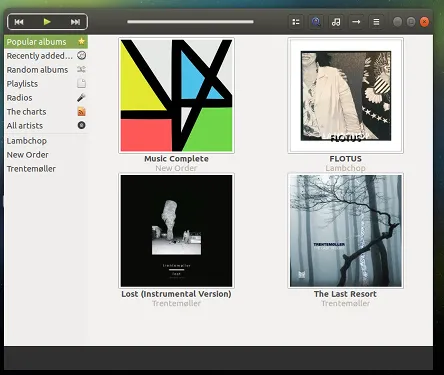This screenshot has height=375, width=444.
Task: Click the Trentemøller label under The Last Resort
Action: point(346,303)
